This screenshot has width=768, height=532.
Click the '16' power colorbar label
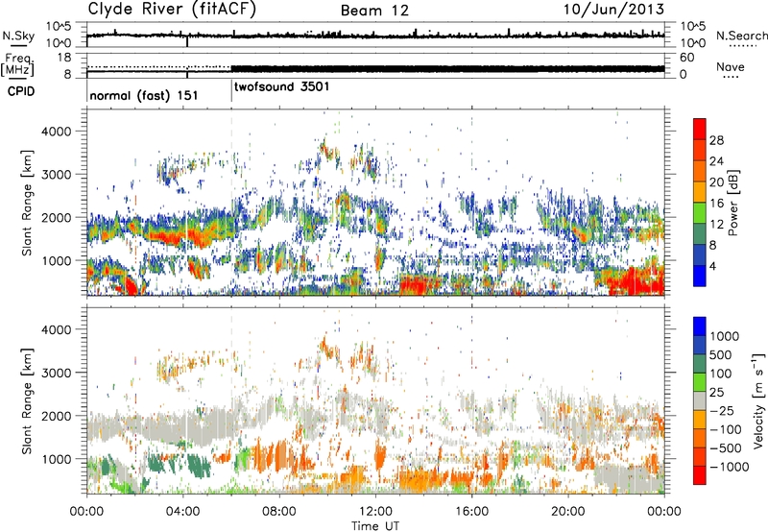pyautogui.click(x=716, y=204)
